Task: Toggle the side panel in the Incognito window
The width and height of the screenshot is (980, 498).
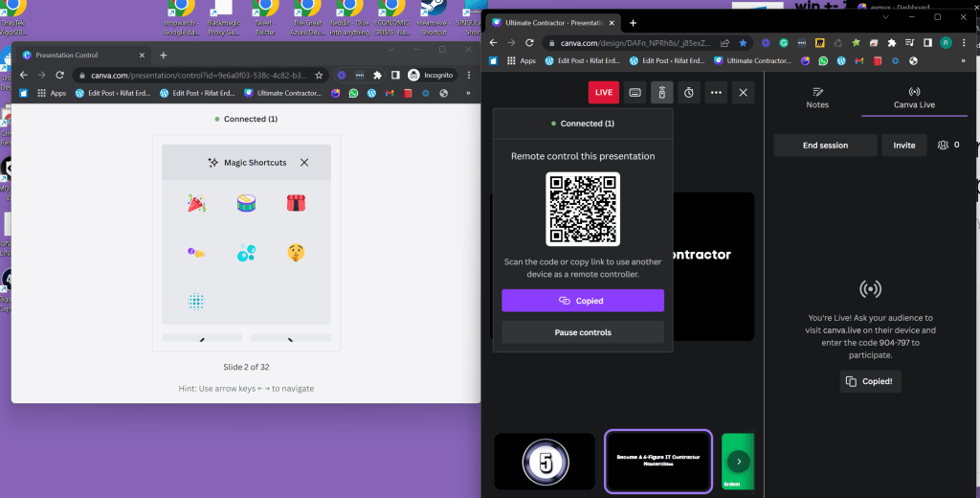Action: click(x=395, y=75)
